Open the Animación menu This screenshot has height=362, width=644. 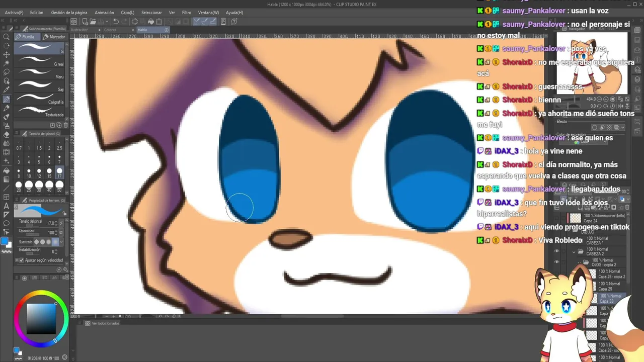(104, 13)
